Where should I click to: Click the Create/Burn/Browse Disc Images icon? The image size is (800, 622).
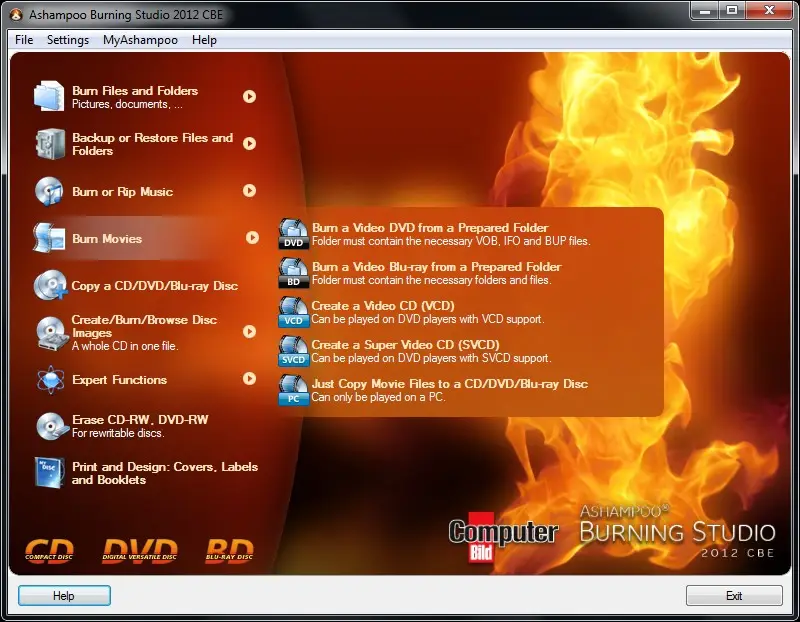pos(52,333)
